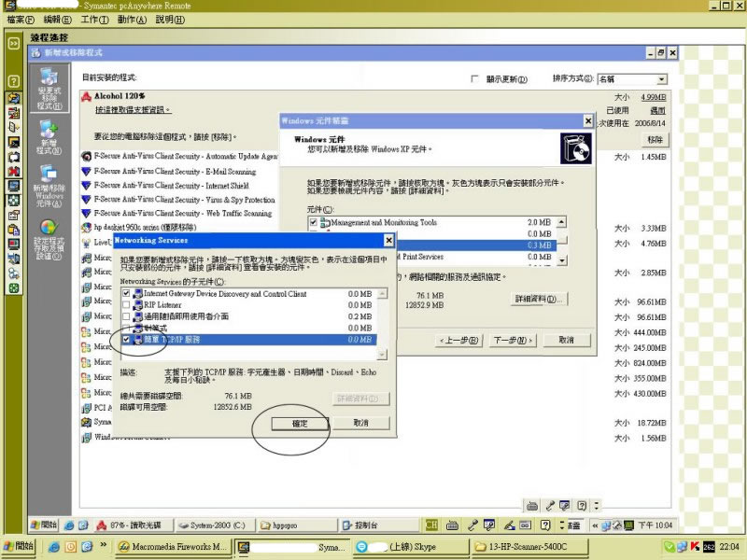Open Set Program Access and Defaults (設定程式存取及預設值)
747x560 pixels.
point(49,240)
